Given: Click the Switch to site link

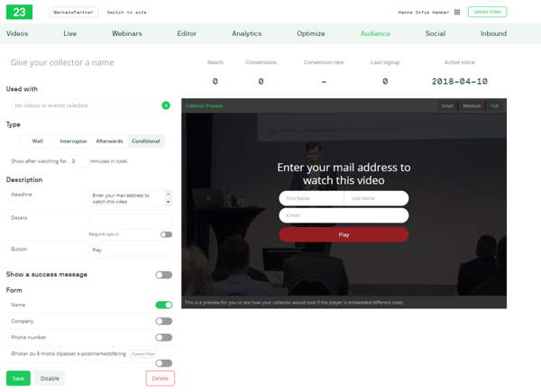Looking at the screenshot, I should (x=126, y=13).
